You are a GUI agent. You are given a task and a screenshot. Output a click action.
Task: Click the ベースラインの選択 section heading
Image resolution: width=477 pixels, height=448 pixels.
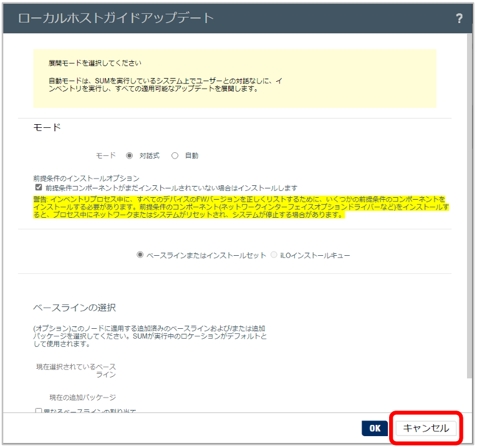tap(74, 308)
